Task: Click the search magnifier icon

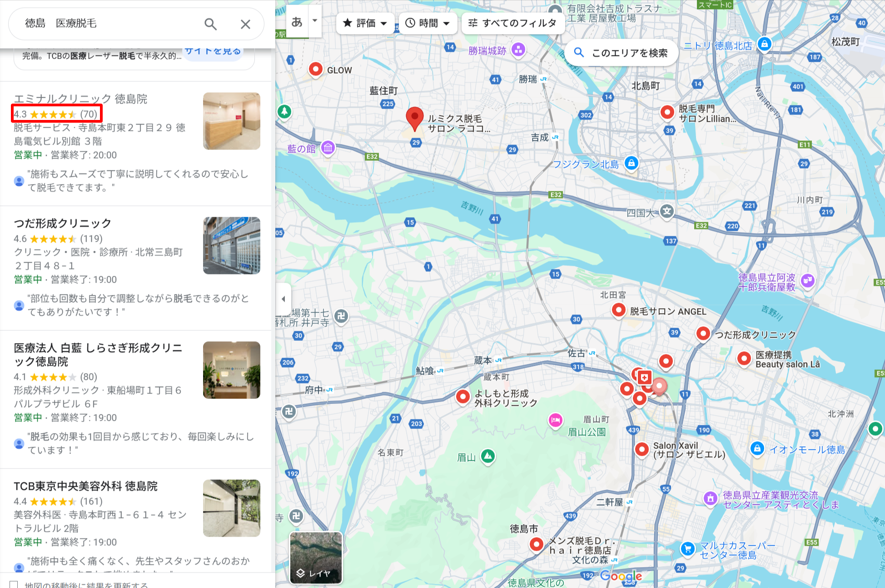Action: point(210,24)
